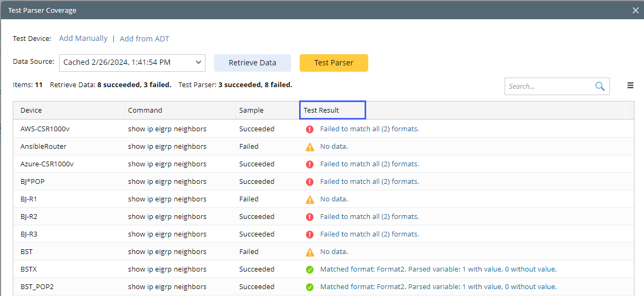Click the warning icon in the BJ-R1 row
Screen dimensions: 644x296
pyautogui.click(x=310, y=199)
